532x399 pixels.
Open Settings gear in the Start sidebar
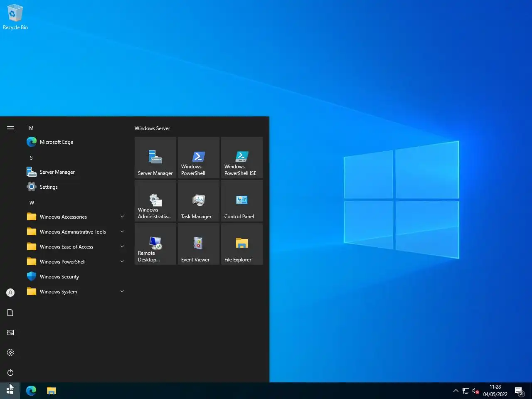(x=10, y=352)
